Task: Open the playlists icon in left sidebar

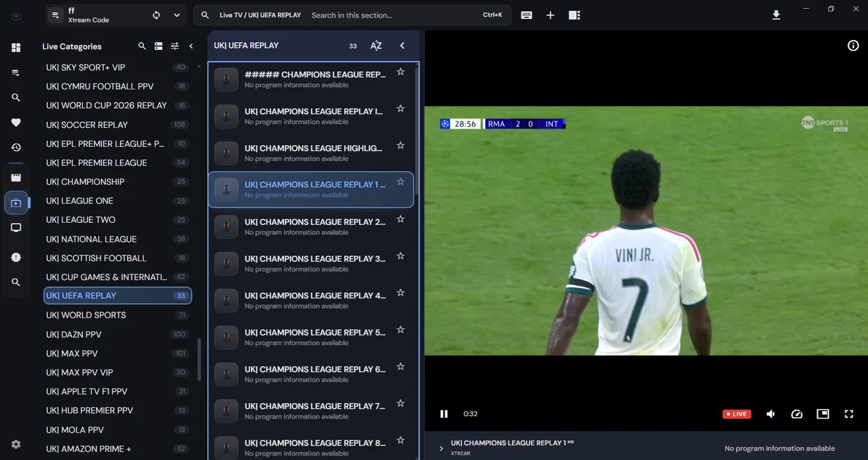Action: click(16, 72)
